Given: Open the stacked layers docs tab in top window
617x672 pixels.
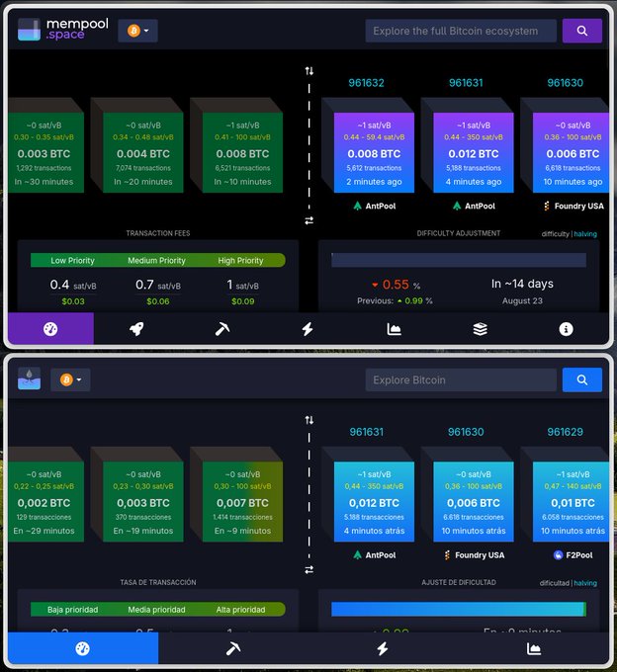Looking at the screenshot, I should click(480, 329).
